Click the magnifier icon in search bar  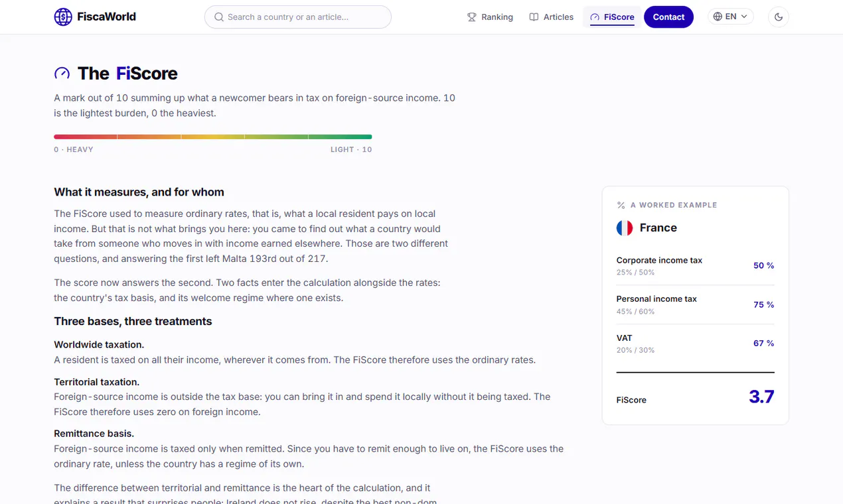(x=218, y=17)
